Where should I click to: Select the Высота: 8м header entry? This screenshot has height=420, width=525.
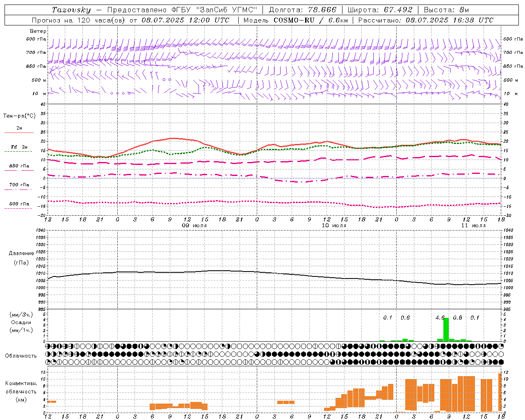446,10
